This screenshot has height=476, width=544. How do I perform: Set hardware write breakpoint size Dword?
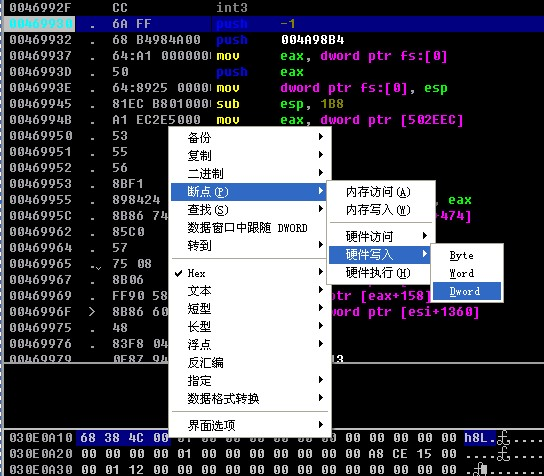pyautogui.click(x=467, y=291)
